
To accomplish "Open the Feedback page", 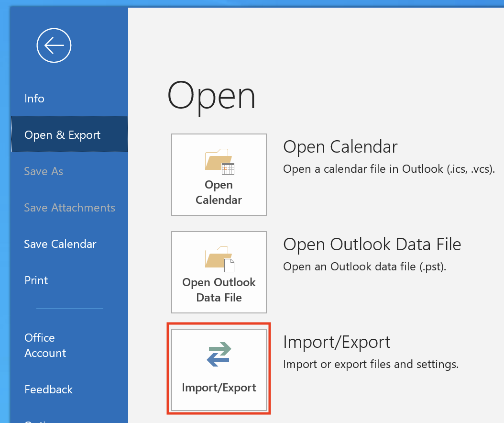I will tap(49, 389).
